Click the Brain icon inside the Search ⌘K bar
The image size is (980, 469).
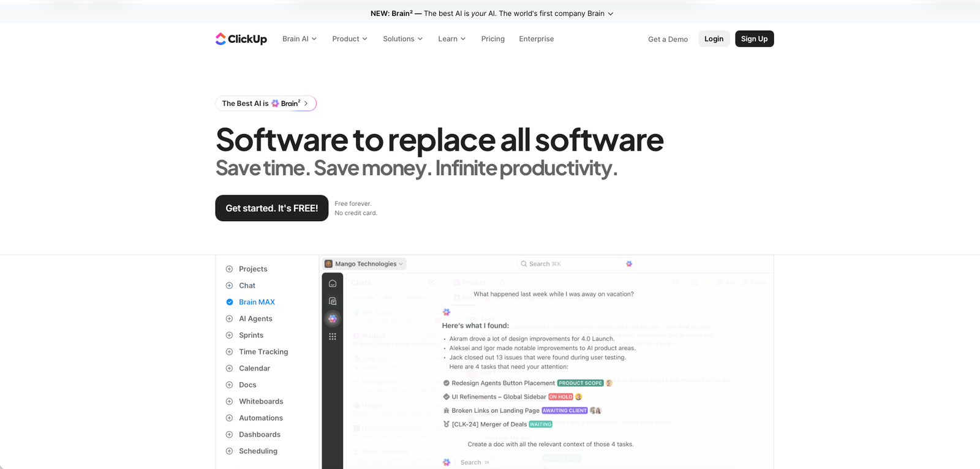click(x=629, y=264)
